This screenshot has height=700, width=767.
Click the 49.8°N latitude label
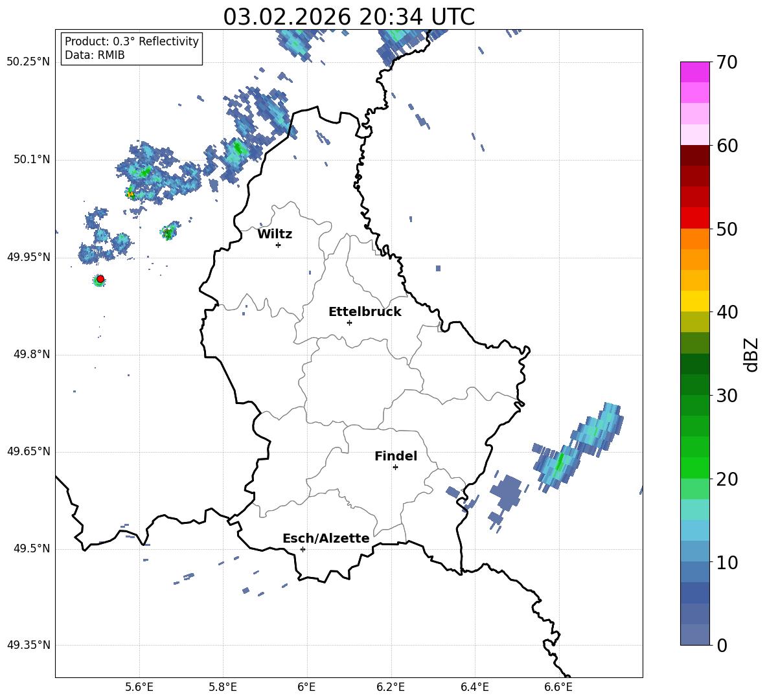coord(32,354)
